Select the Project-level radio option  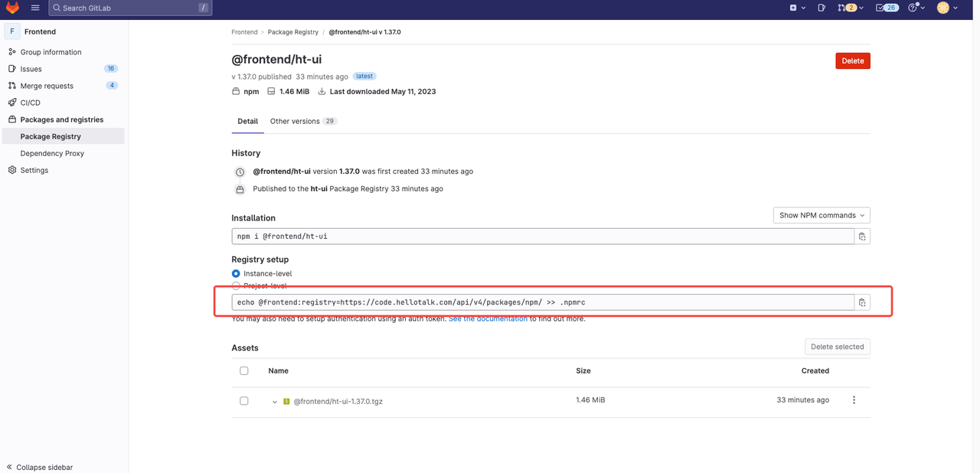pyautogui.click(x=236, y=285)
